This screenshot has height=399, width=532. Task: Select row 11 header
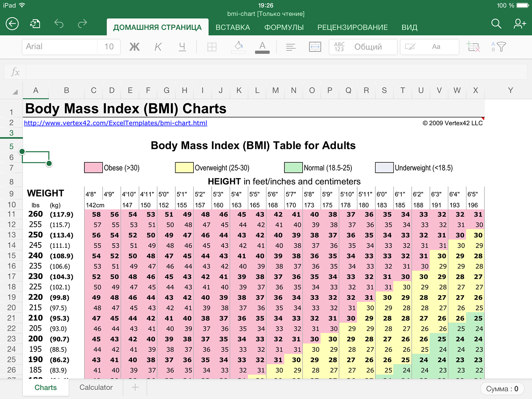tap(11, 214)
